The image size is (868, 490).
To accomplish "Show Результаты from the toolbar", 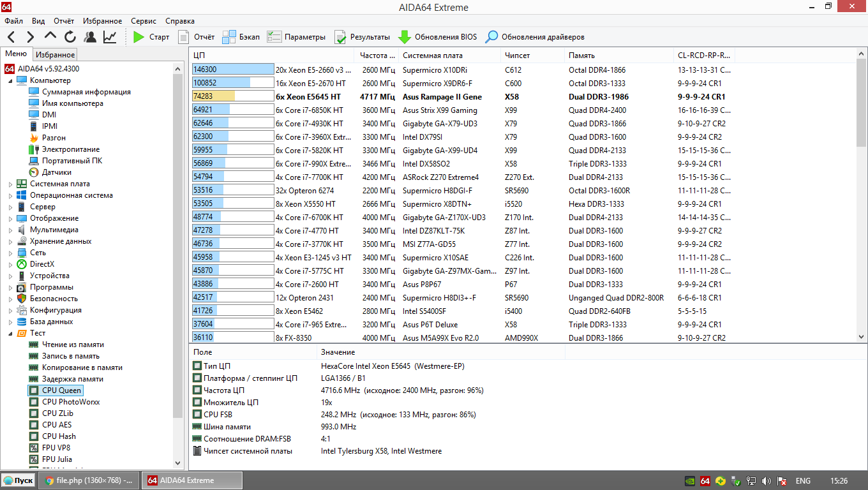I will pos(361,37).
